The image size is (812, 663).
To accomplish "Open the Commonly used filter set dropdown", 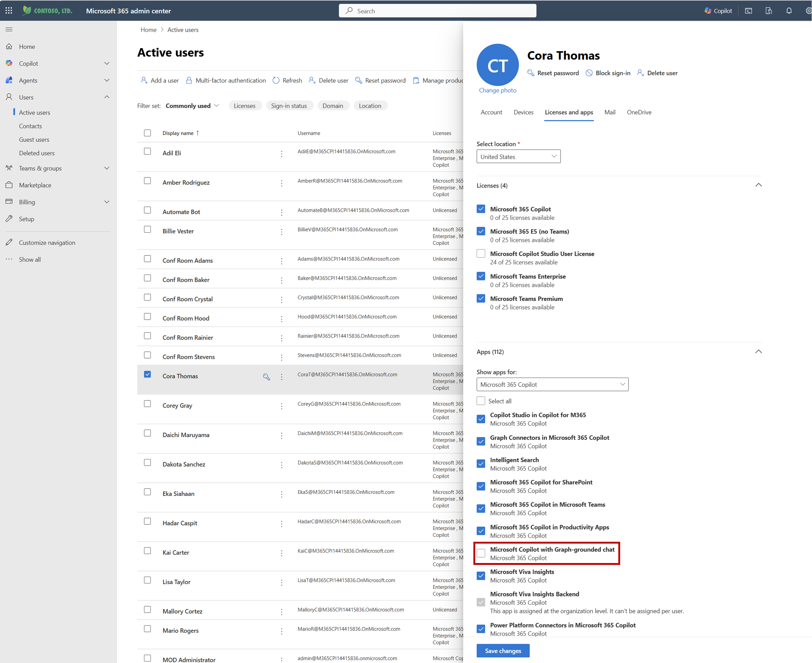I will [192, 106].
